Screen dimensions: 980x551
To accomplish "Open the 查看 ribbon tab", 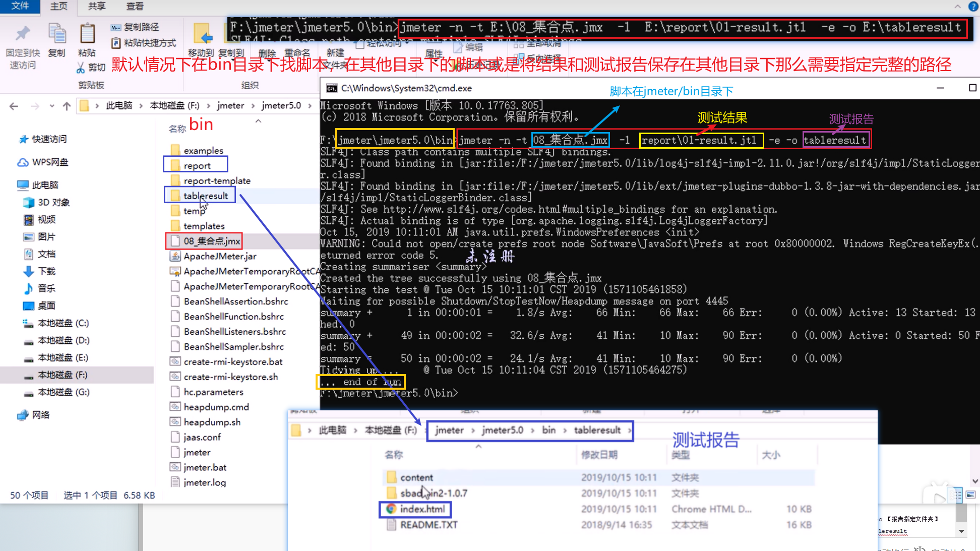I will coord(135,6).
